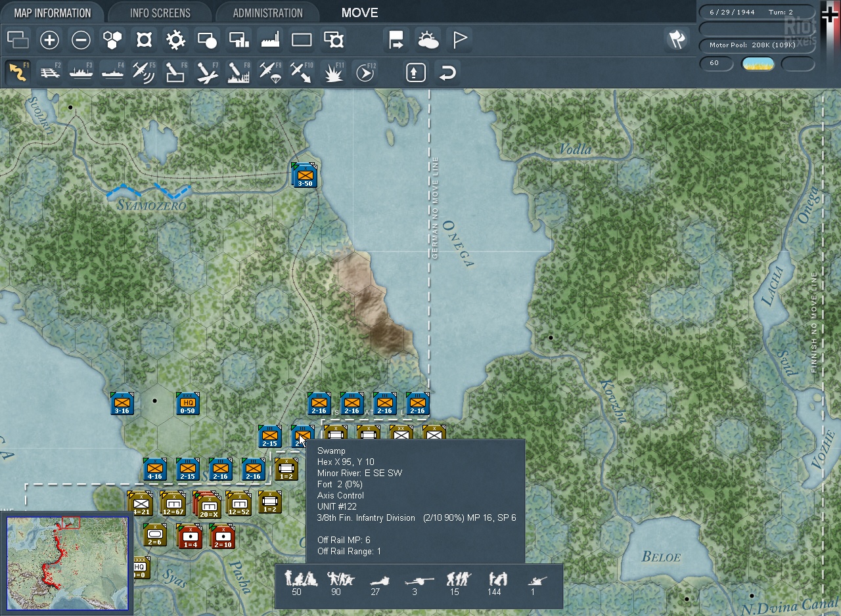
Task: Click the zoom in plus icon
Action: tap(49, 40)
